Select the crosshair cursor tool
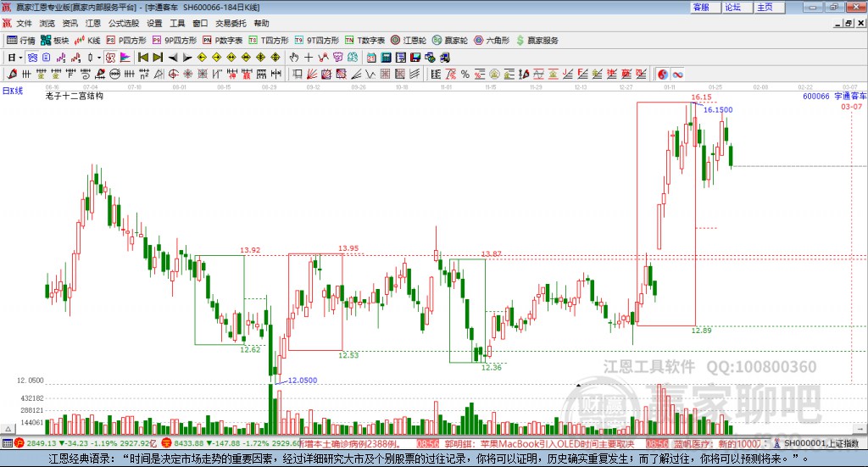 [309, 57]
